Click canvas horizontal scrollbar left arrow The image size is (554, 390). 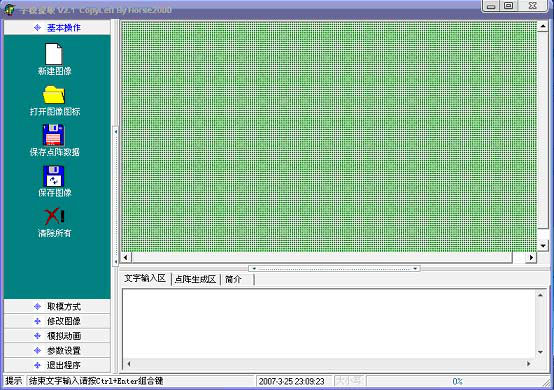point(126,257)
